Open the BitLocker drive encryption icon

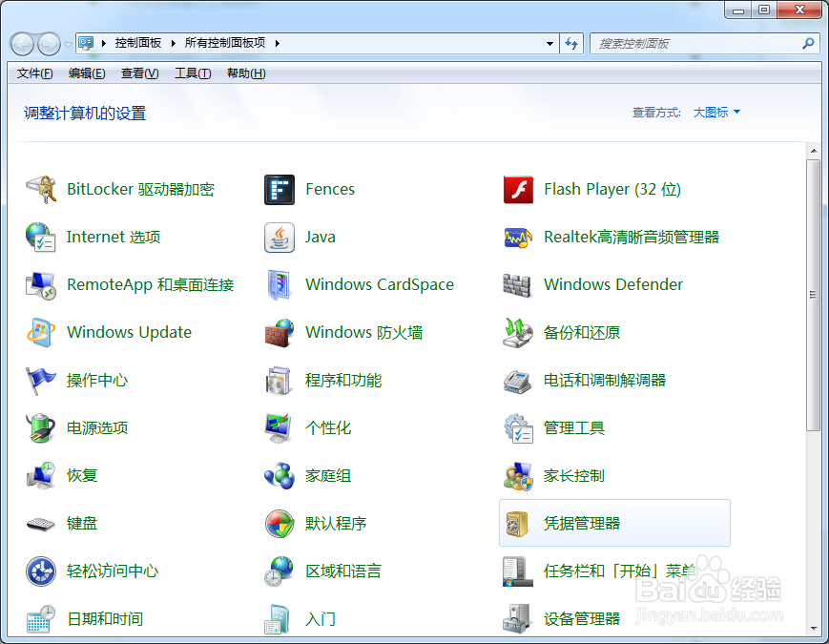tap(41, 189)
